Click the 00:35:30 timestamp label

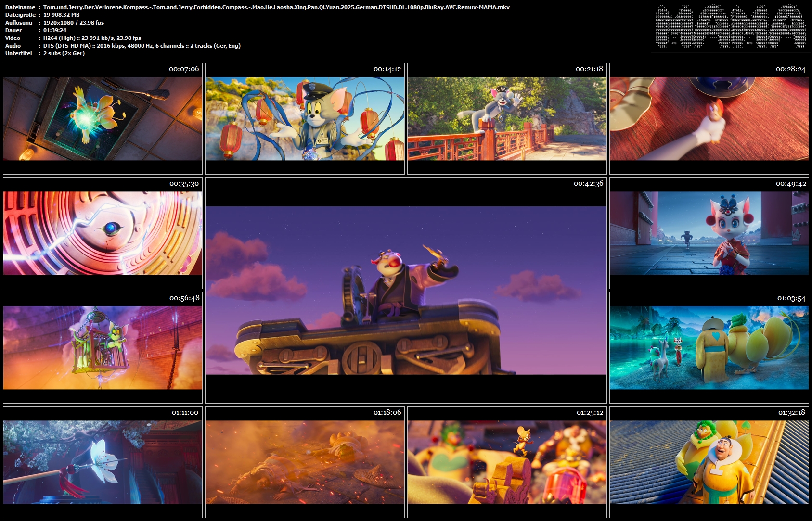click(184, 184)
